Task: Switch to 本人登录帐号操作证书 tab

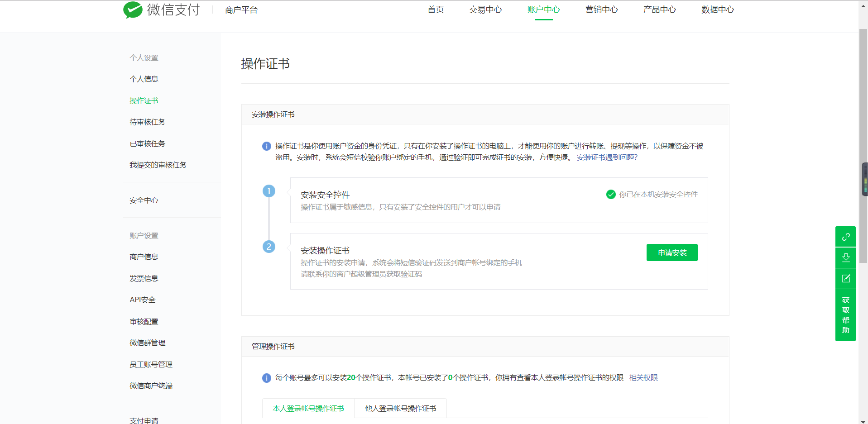Action: tap(308, 408)
